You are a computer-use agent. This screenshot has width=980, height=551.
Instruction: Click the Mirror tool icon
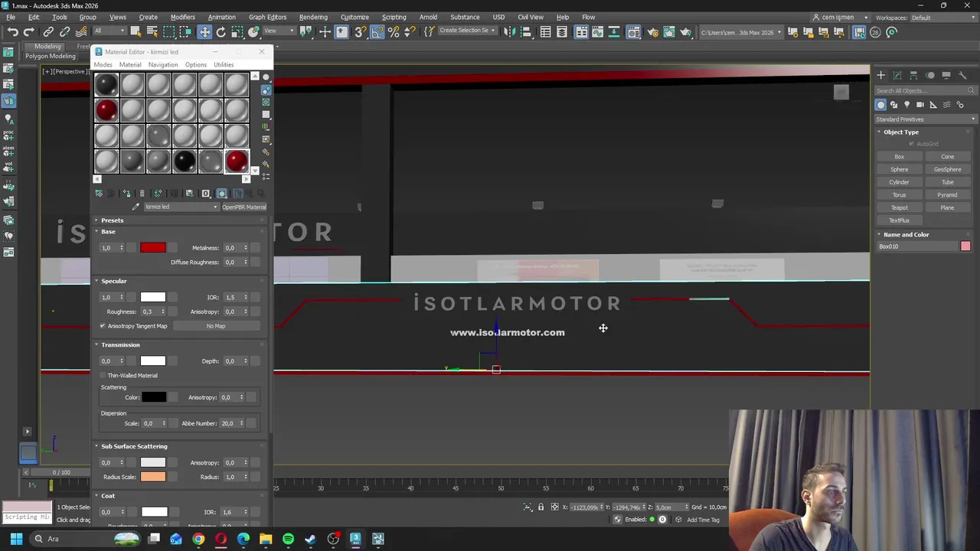pos(508,32)
